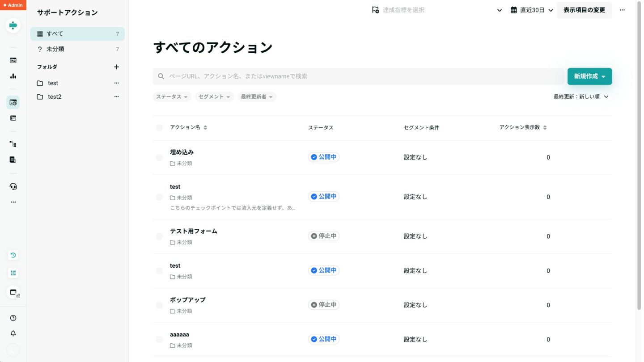Select the highlighted support action sidebar icon
The height and width of the screenshot is (362, 644).
coord(13,102)
